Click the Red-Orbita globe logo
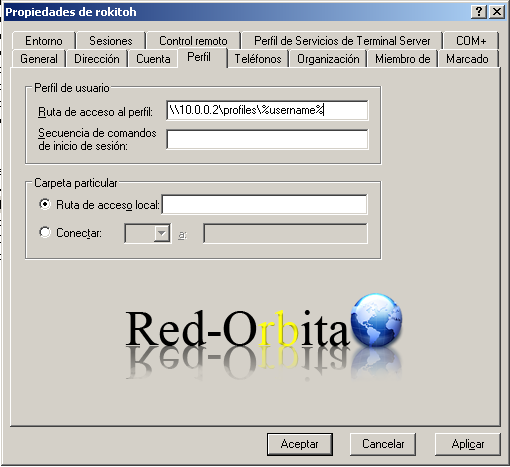This screenshot has width=510, height=467. pos(376,320)
